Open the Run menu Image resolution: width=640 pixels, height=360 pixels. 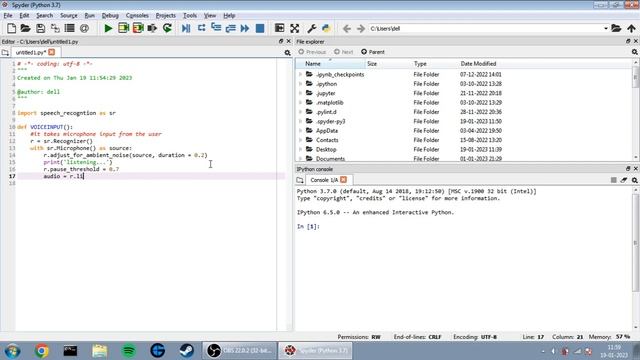pyautogui.click(x=89, y=16)
